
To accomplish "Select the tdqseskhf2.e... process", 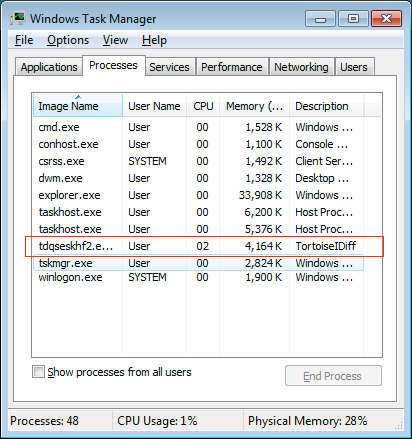I will tap(198, 246).
